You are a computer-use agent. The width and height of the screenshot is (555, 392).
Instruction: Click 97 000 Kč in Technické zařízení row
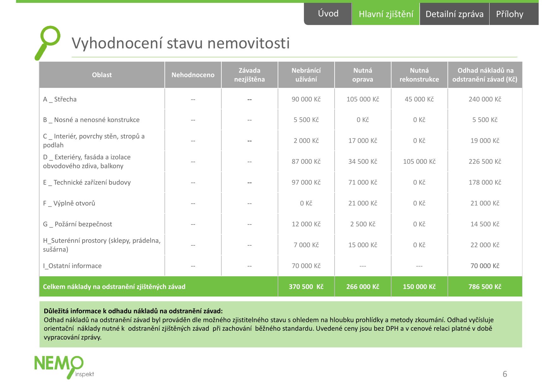pyautogui.click(x=306, y=182)
